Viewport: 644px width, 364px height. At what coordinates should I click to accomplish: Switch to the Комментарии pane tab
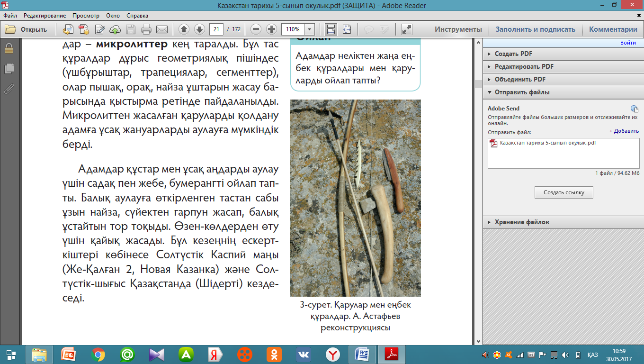[613, 29]
